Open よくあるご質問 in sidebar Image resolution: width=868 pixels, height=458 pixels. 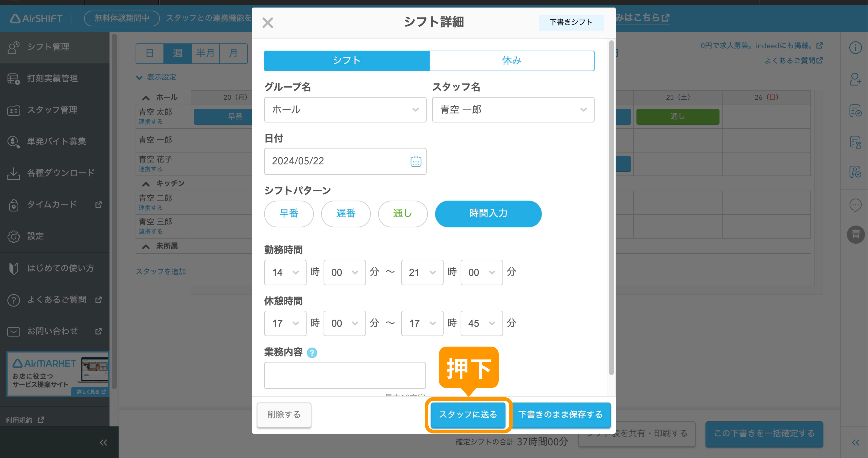[x=55, y=300]
